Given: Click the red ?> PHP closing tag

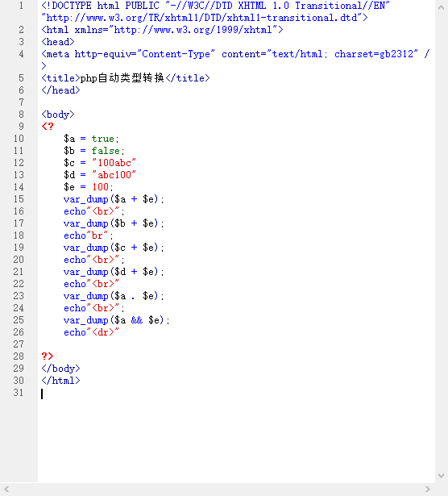Looking at the screenshot, I should coord(48,356).
